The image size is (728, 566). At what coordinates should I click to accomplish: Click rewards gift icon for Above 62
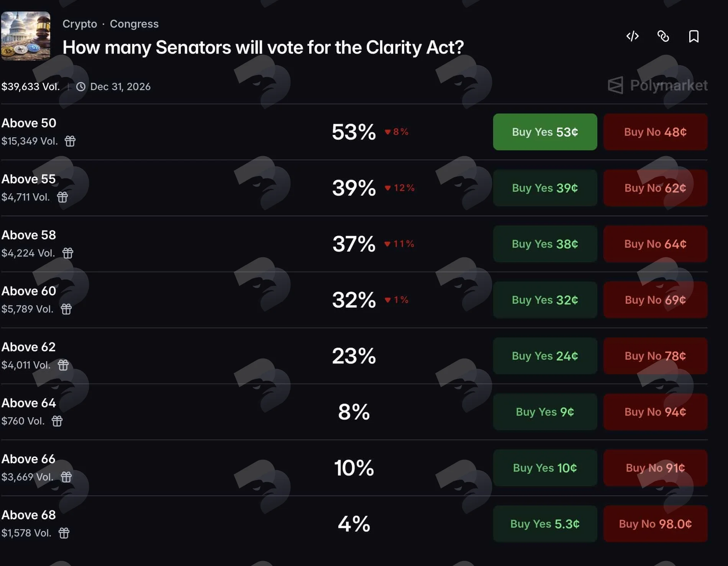[x=63, y=365]
